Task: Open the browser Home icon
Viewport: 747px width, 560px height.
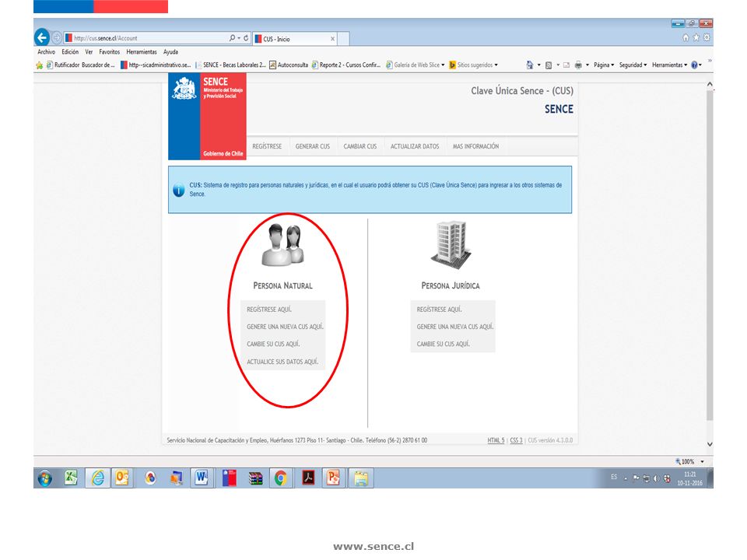Action: coord(686,37)
